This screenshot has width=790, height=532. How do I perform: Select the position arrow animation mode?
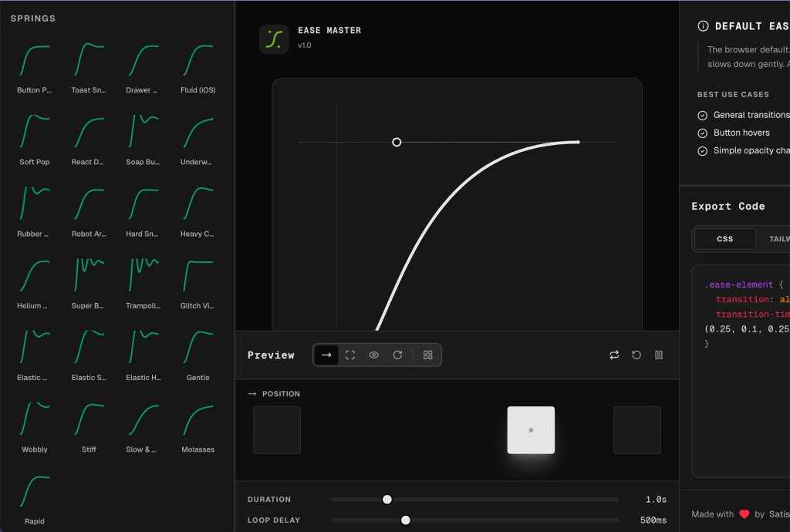[327, 355]
